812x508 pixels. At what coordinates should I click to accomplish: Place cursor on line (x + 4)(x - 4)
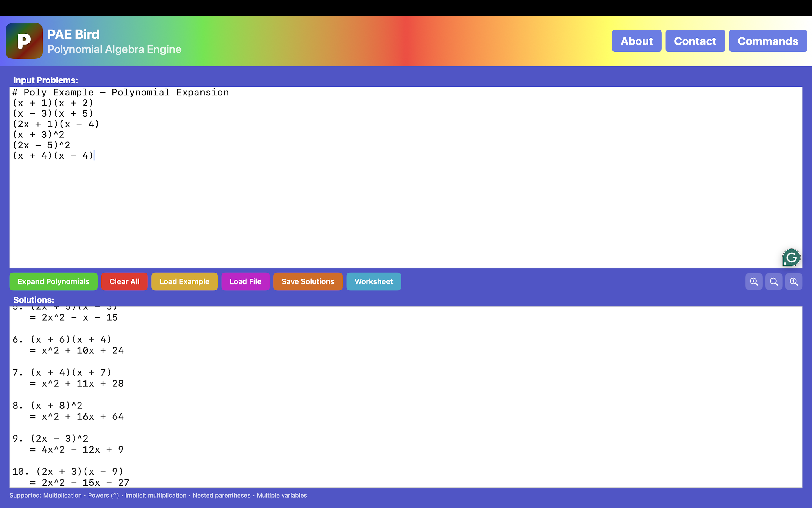click(53, 156)
